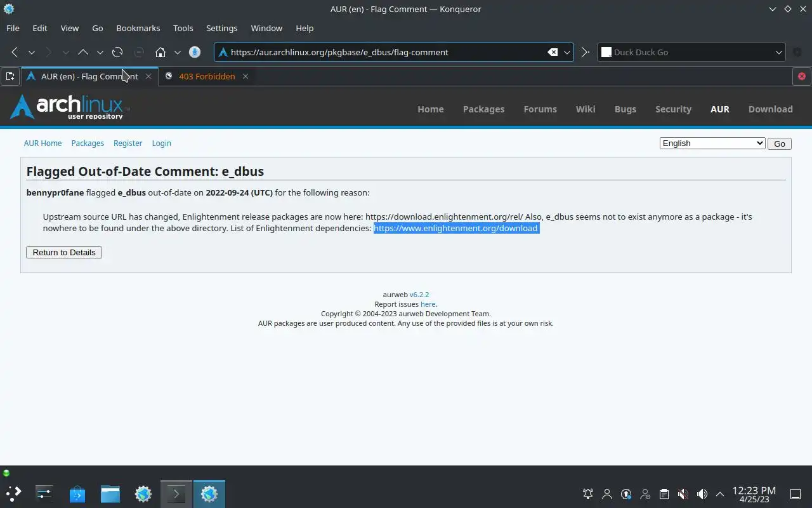This screenshot has height=508, width=812.
Task: Click the 'here' report issues link
Action: 428,304
